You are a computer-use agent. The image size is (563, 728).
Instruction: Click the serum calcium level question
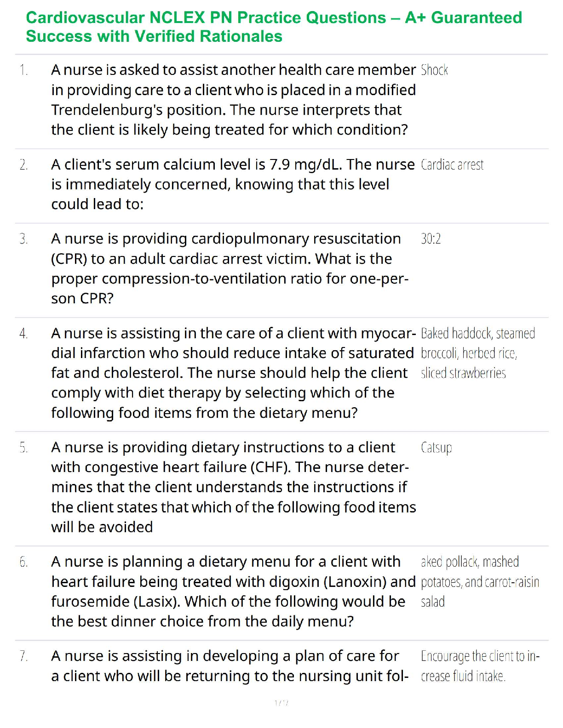click(x=232, y=184)
